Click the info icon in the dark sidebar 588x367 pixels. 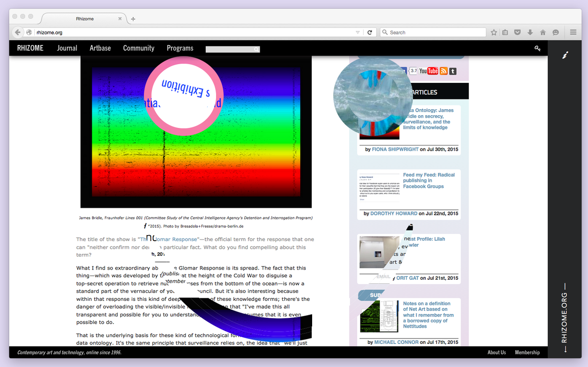(564, 55)
